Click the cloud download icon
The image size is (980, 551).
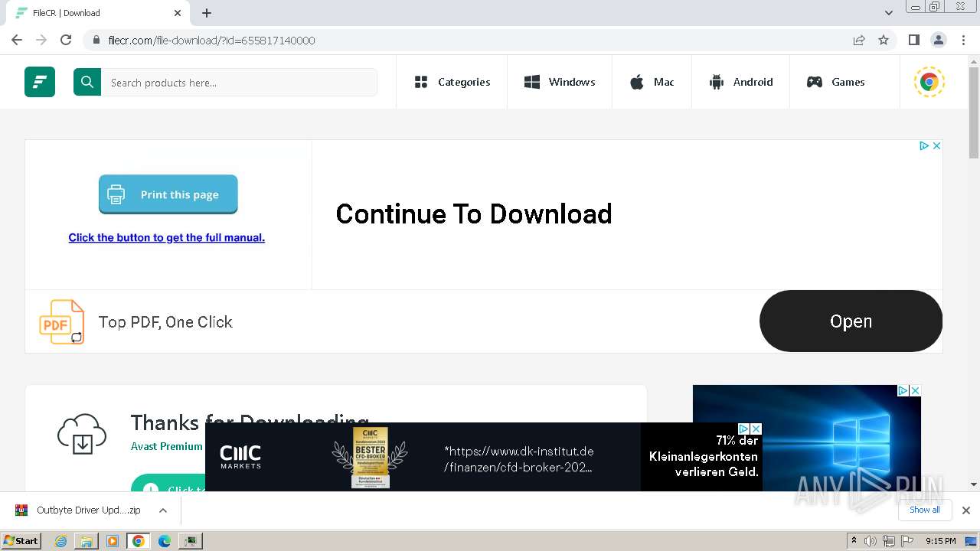tap(82, 434)
